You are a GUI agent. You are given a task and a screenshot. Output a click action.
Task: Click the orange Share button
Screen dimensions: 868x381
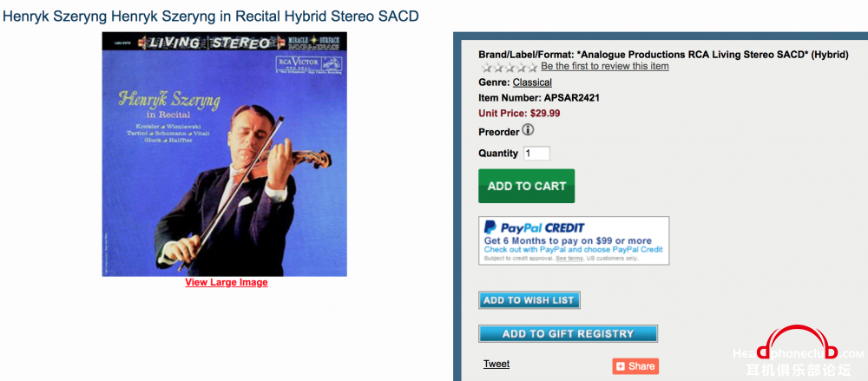pos(635,366)
